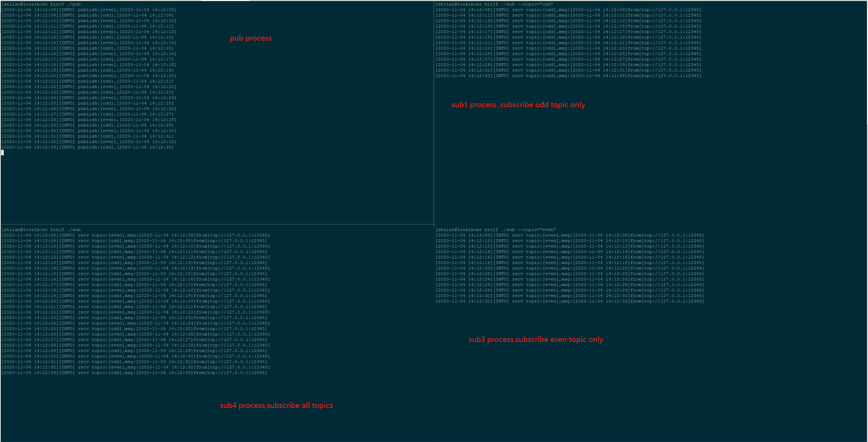868x442 pixels.
Task: Click the even subscriber's first recv line at 14:12:08
Action: click(x=570, y=235)
